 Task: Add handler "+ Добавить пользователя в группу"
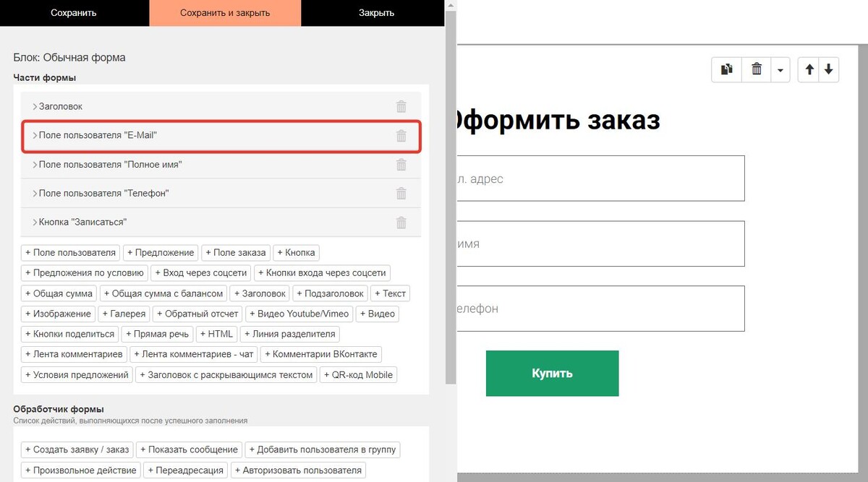pos(323,449)
